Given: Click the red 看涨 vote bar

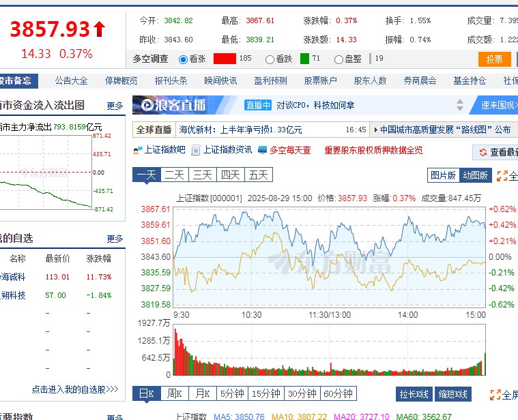Looking at the screenshot, I should pyautogui.click(x=225, y=59).
